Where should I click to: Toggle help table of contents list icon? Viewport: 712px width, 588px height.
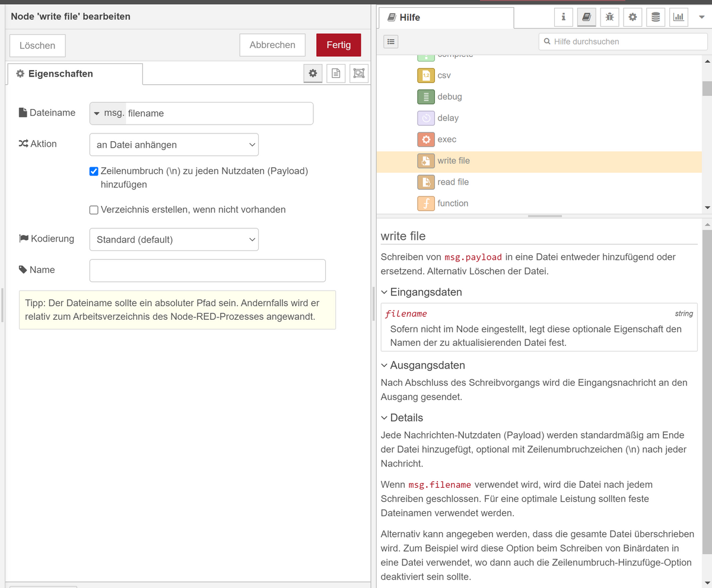(392, 42)
